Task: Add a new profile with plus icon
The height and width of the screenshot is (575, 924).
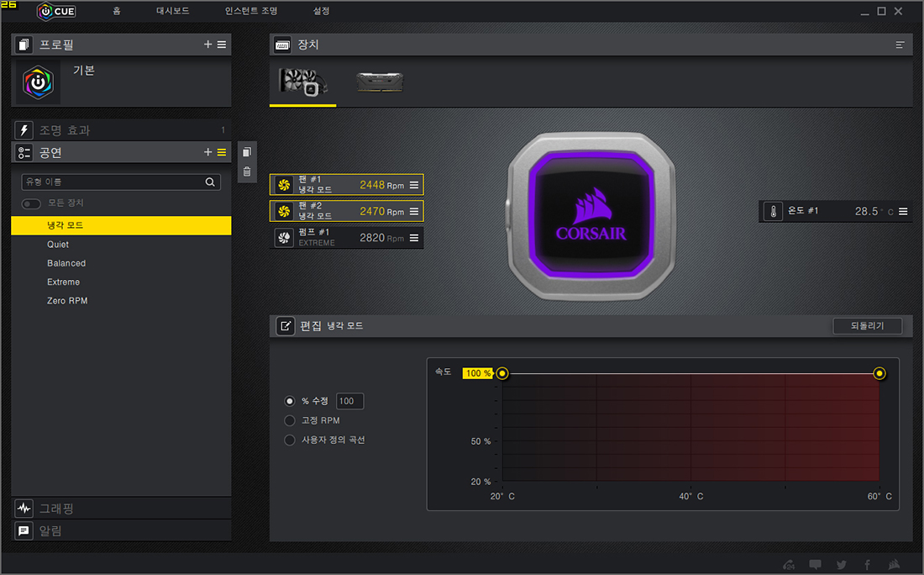Action: click(x=207, y=45)
